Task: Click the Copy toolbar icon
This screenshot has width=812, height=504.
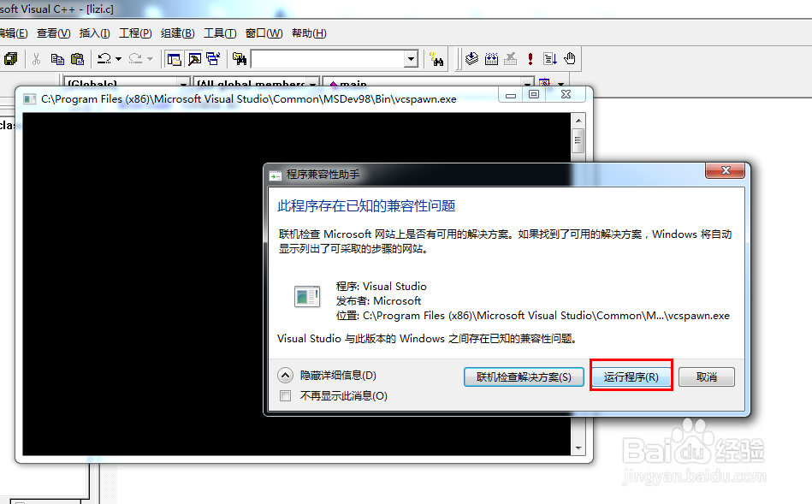Action: [57, 59]
